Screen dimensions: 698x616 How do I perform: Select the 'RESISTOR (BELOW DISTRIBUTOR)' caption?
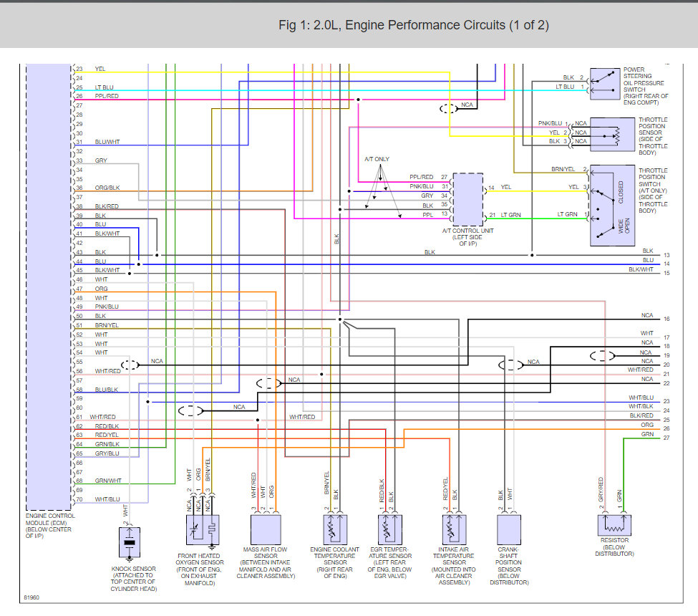coord(614,547)
